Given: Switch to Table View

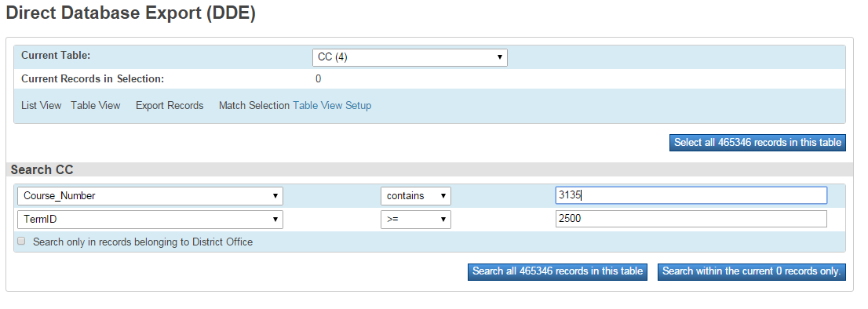Looking at the screenshot, I should click(95, 106).
